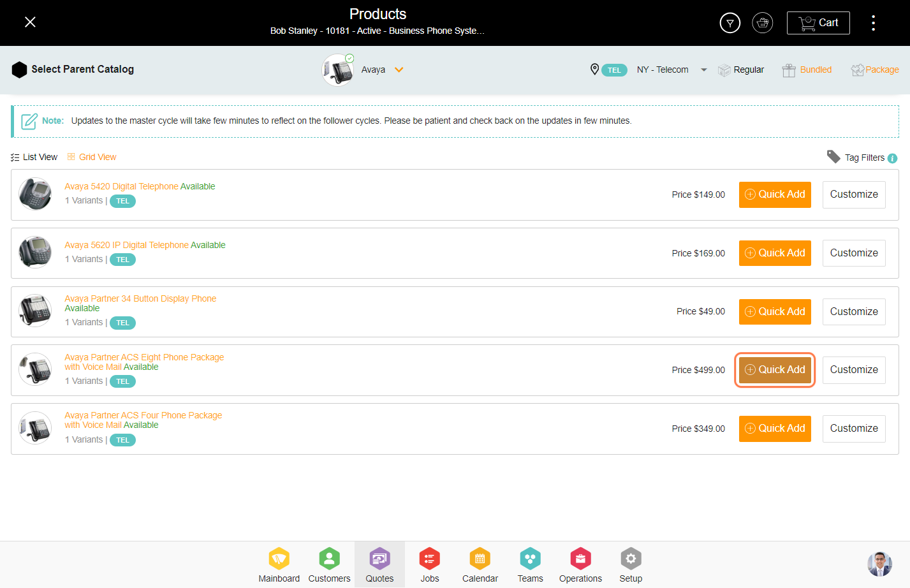Click TEL tag on Four Phone Package row
The width and height of the screenshot is (910, 588).
pyautogui.click(x=122, y=440)
